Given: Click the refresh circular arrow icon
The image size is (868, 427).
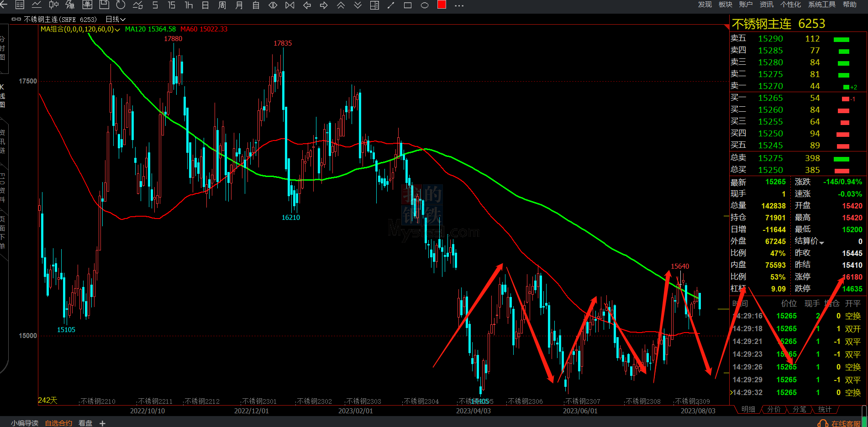Looking at the screenshot, I should 121,5.
